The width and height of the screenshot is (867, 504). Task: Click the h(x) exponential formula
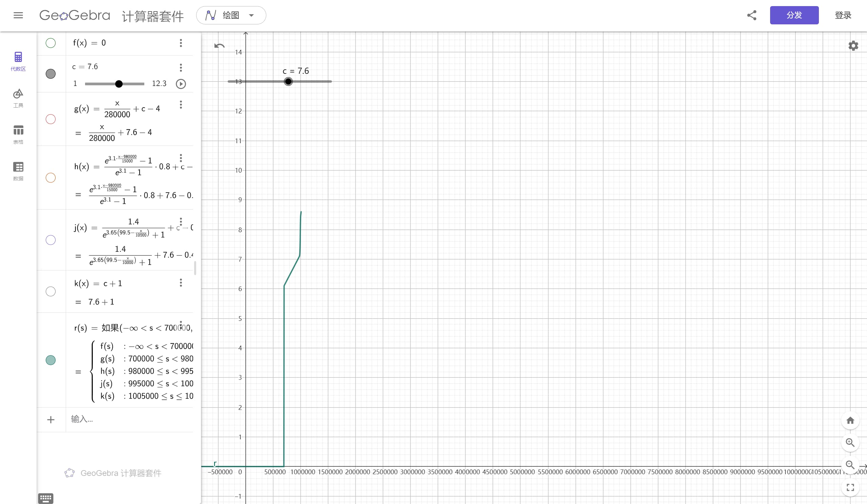pyautogui.click(x=133, y=166)
